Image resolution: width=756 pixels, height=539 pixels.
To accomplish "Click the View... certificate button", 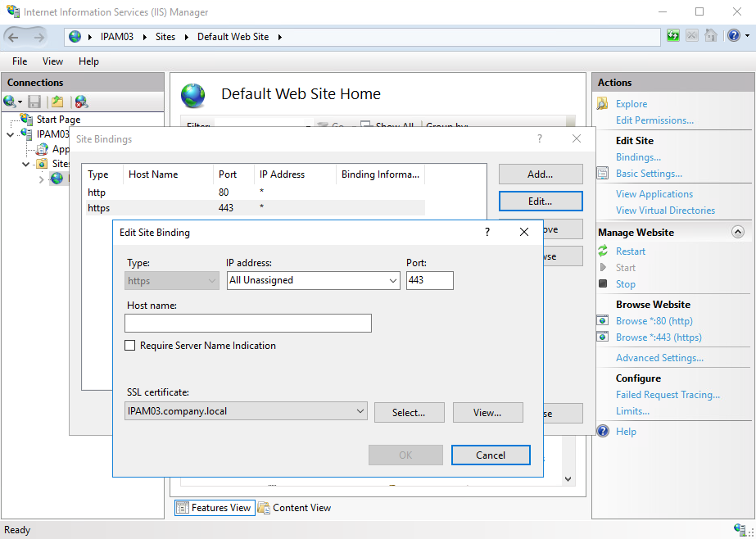I will (487, 413).
